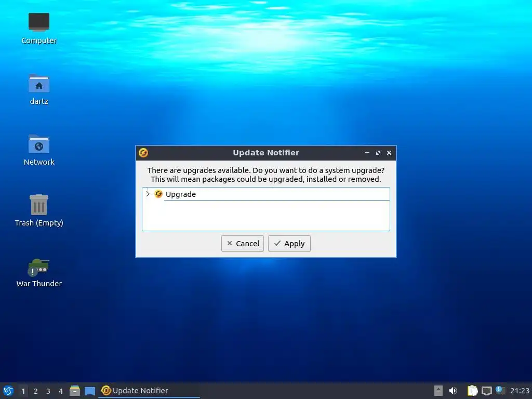
Task: Launch the War Thunder desktop shortcut
Action: (39, 273)
